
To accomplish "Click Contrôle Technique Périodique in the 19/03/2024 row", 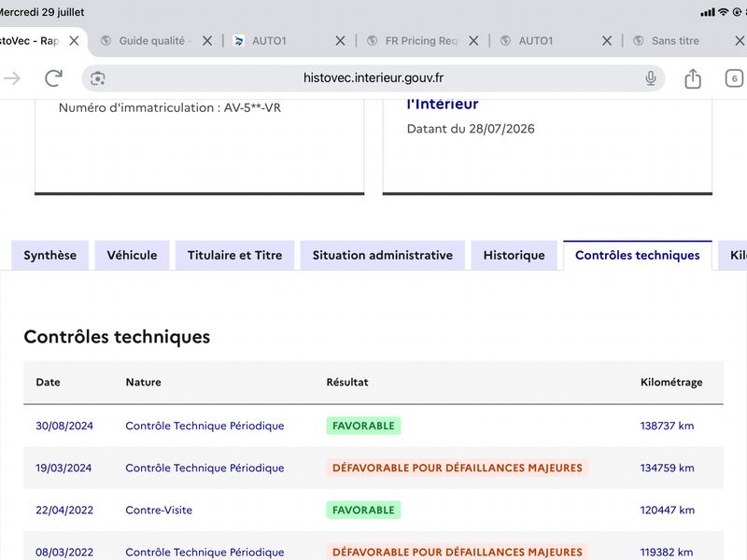I will (x=204, y=468).
